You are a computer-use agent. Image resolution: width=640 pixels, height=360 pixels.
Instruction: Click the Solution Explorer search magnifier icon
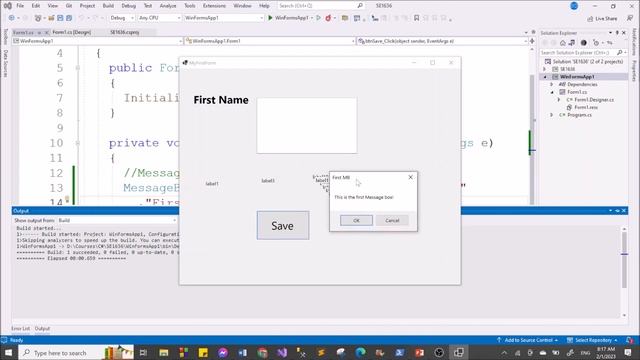[620, 53]
